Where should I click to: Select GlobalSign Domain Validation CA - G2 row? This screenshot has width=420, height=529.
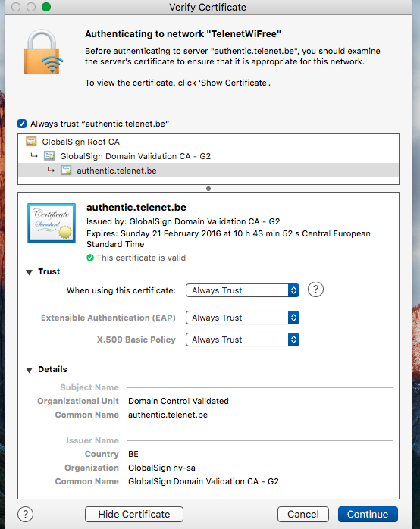[208, 156]
